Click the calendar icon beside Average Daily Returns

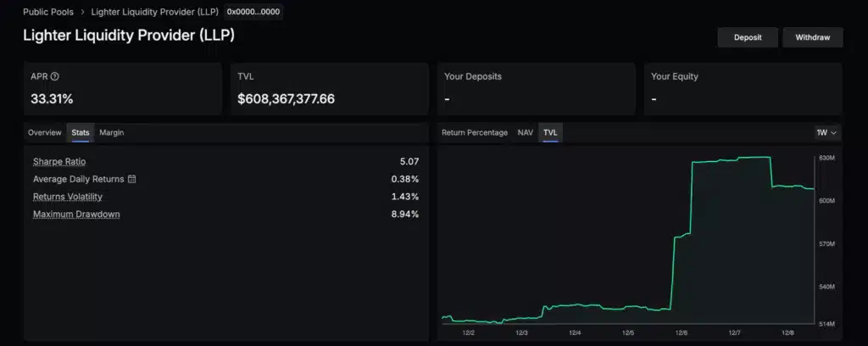(x=131, y=179)
